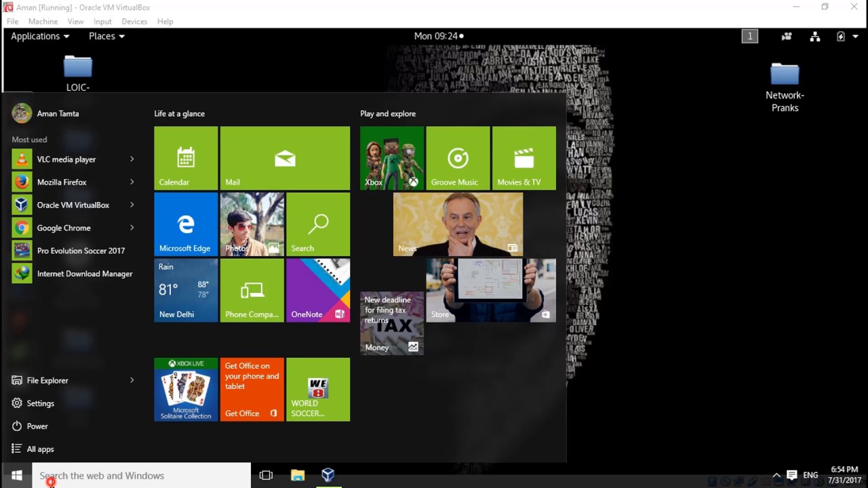The image size is (868, 488).
Task: Launch VLC media player from Most used
Action: (66, 159)
